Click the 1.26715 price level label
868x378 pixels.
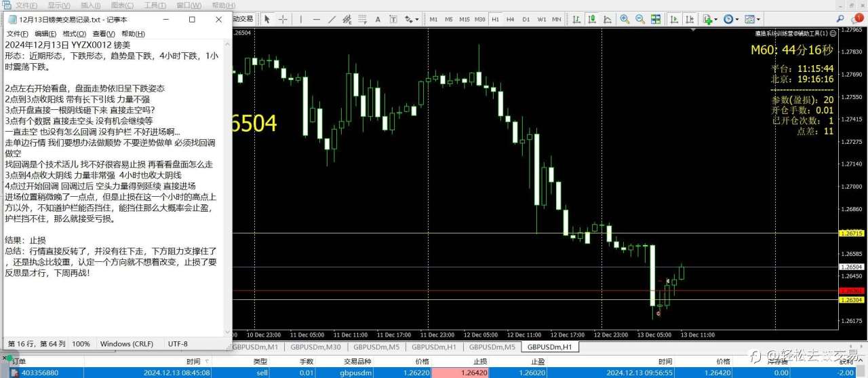pos(851,233)
